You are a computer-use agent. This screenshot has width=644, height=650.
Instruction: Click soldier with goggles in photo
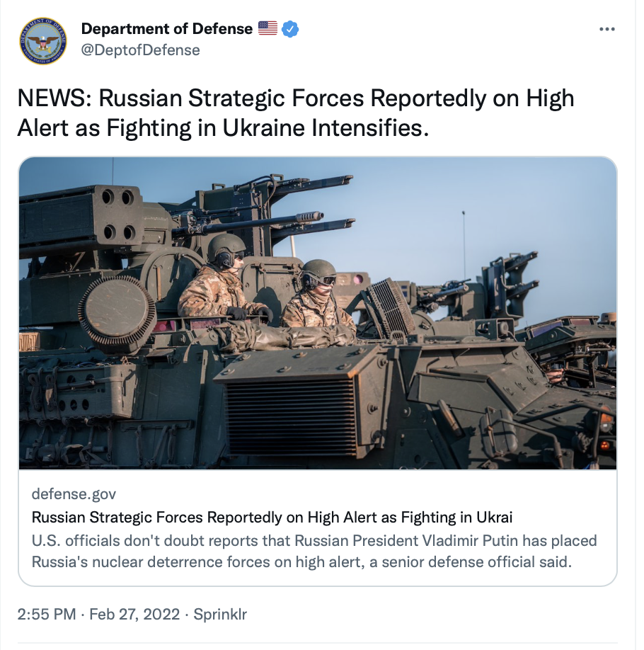click(x=317, y=295)
